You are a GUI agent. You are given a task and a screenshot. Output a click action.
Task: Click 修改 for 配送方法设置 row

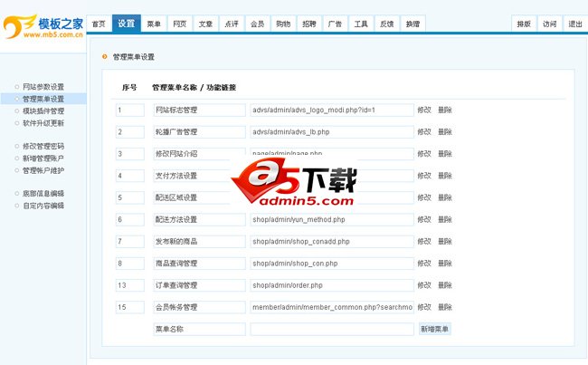[x=424, y=219]
